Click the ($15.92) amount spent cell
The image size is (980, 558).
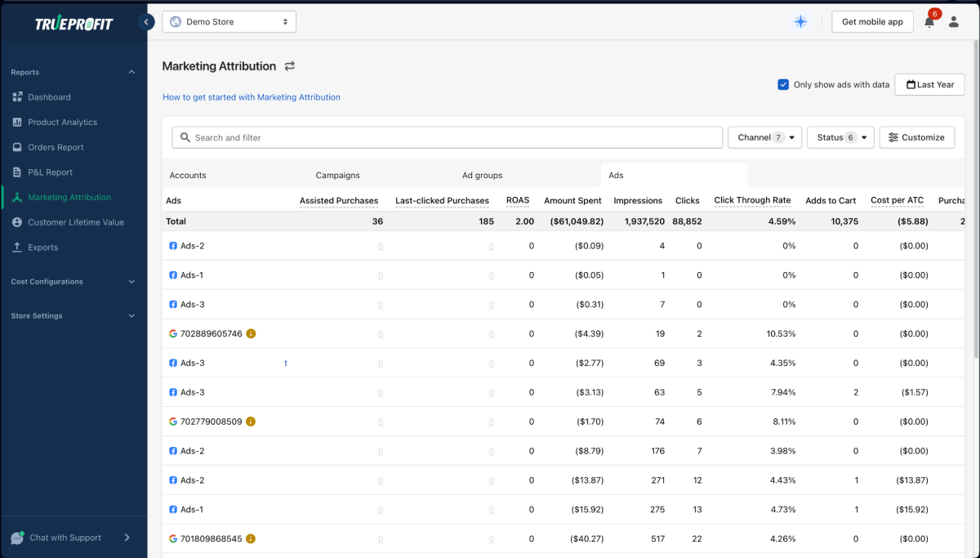point(587,509)
